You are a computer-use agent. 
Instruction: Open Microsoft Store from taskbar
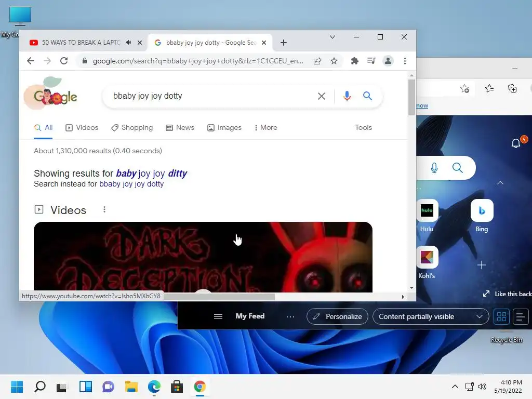tap(177, 387)
